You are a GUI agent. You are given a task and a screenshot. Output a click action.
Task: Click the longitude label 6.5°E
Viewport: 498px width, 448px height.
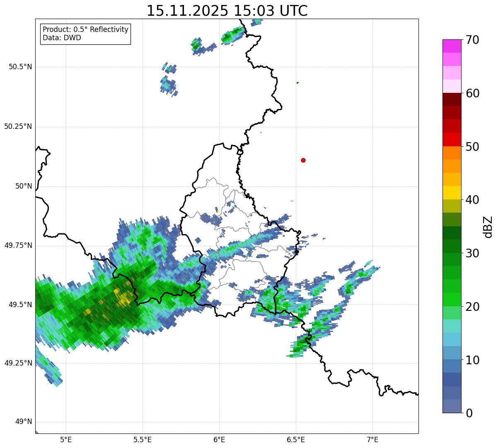296,440
